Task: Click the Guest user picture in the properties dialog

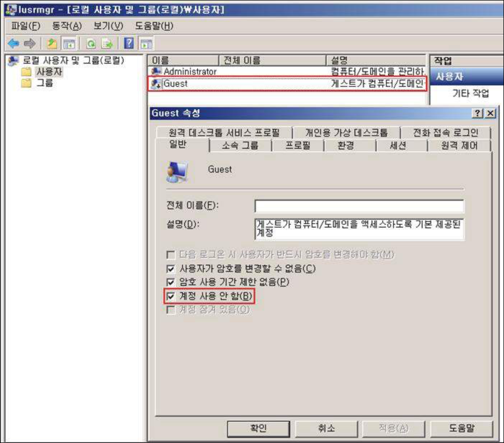Action: pos(177,172)
